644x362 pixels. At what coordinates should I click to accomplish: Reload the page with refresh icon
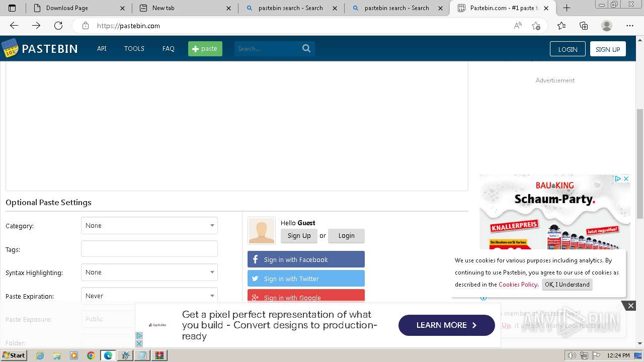point(58,26)
